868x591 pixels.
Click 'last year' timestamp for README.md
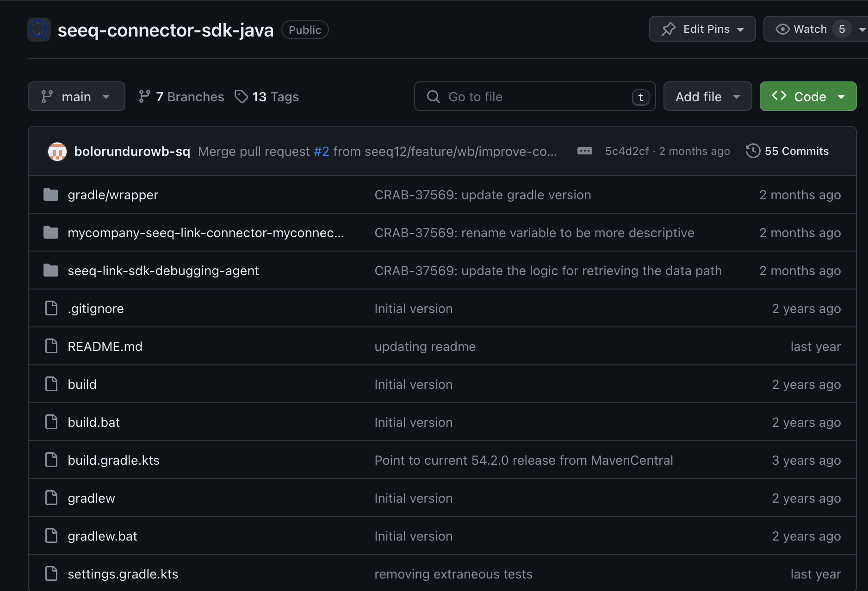816,346
